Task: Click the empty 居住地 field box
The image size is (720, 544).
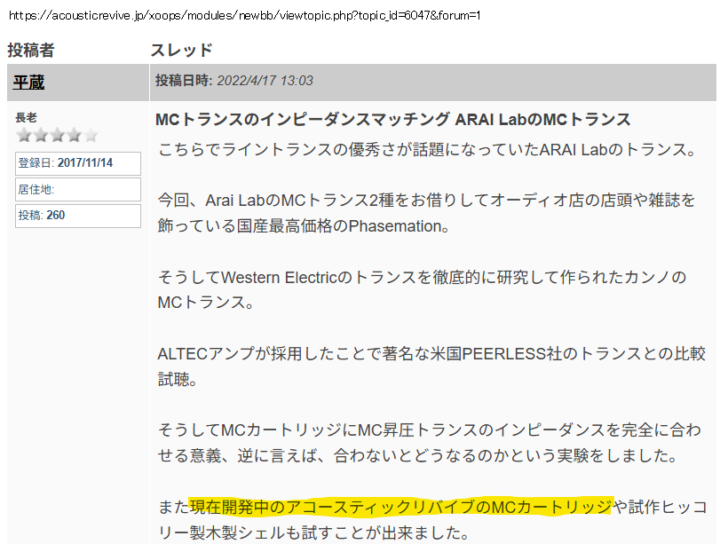Action: point(77,189)
